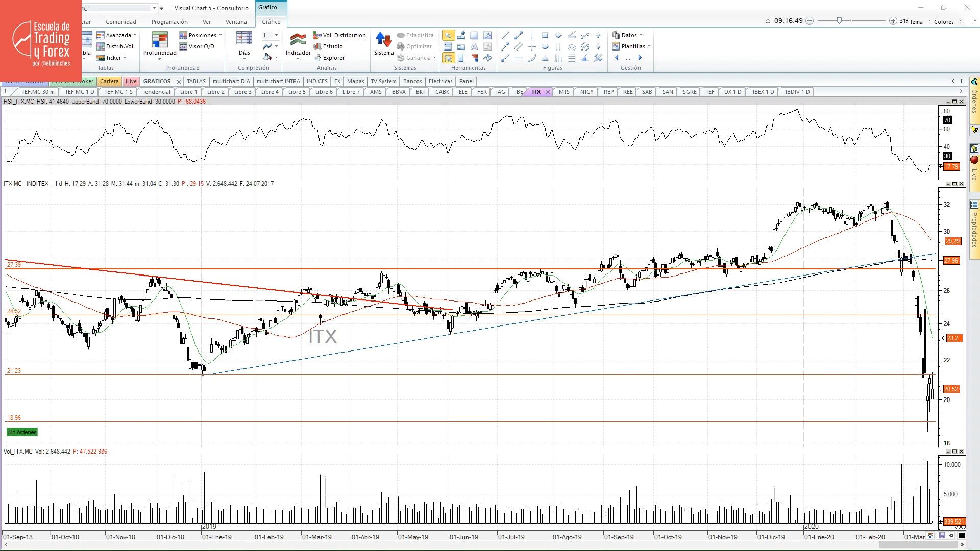Toggle the crosshair cursor mode tool

pos(448,58)
